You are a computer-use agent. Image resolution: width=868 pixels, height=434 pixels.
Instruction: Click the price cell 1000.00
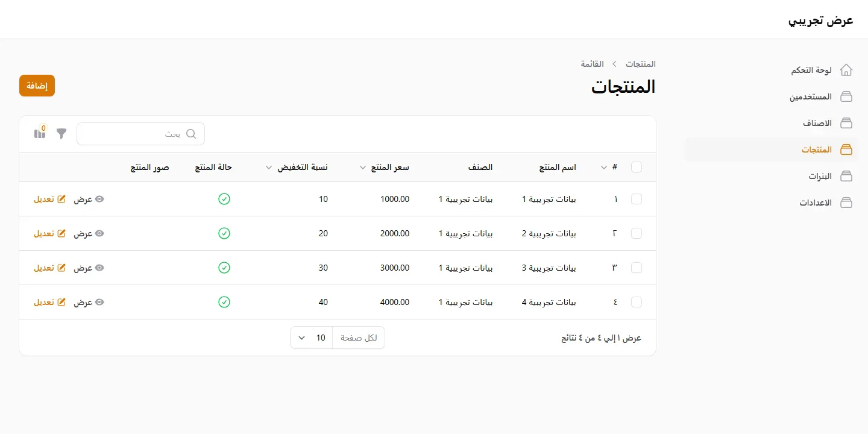pos(395,199)
